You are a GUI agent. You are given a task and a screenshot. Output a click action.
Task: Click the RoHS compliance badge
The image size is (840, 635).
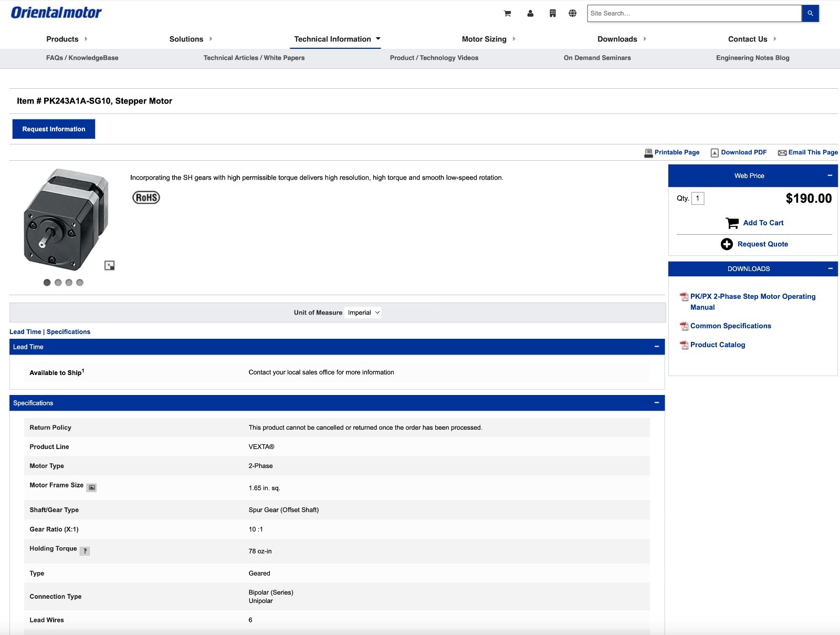[x=146, y=197]
